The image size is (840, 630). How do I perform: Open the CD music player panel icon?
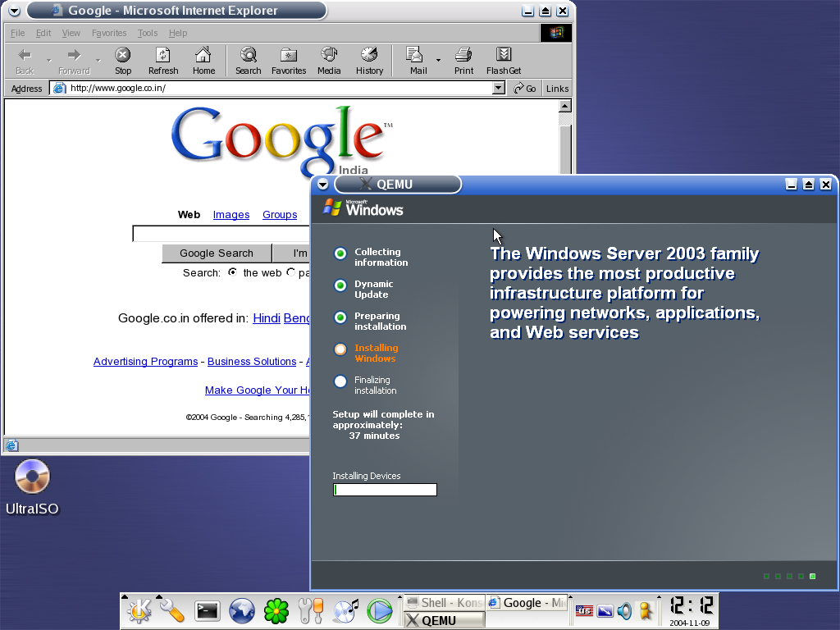click(345, 610)
